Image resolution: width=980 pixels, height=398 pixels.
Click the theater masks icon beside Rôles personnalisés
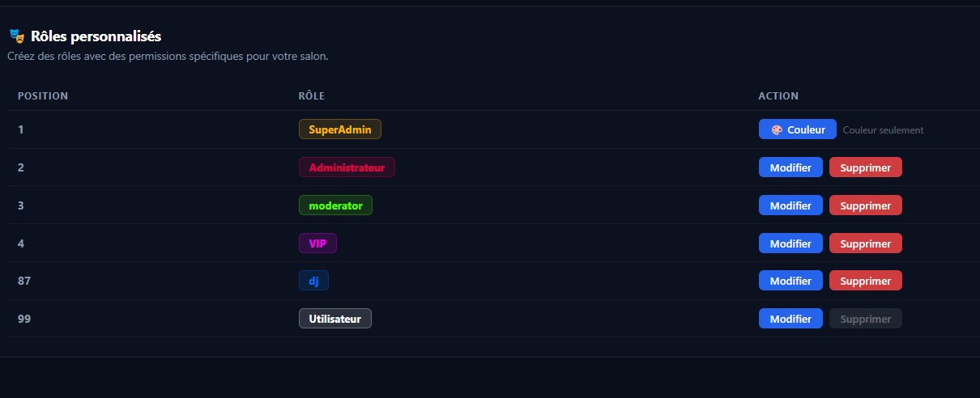[x=16, y=36]
